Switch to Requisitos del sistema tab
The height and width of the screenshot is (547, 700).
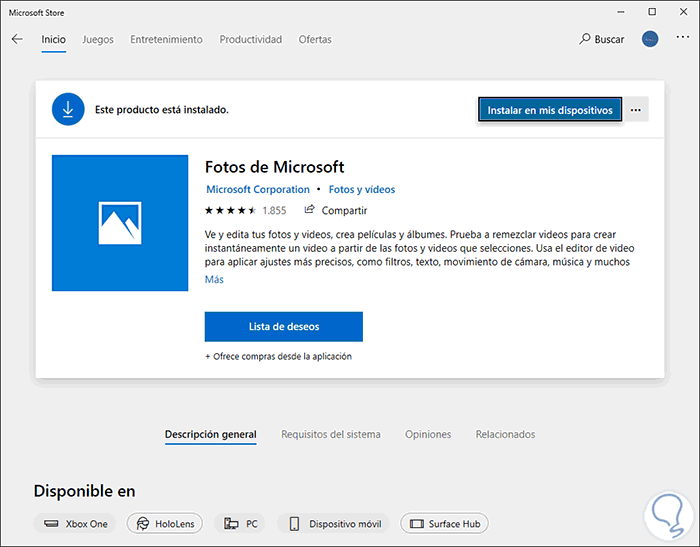click(331, 435)
